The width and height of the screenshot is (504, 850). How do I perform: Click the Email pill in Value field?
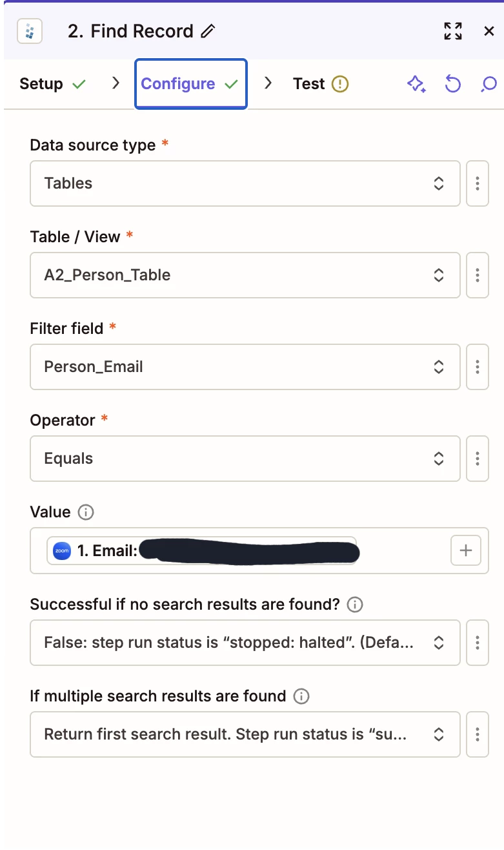202,551
